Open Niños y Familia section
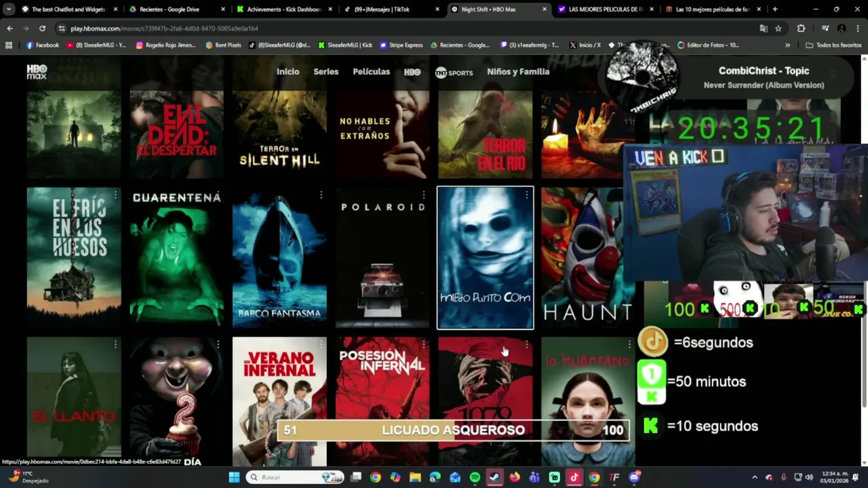The height and width of the screenshot is (488, 868). tap(518, 72)
